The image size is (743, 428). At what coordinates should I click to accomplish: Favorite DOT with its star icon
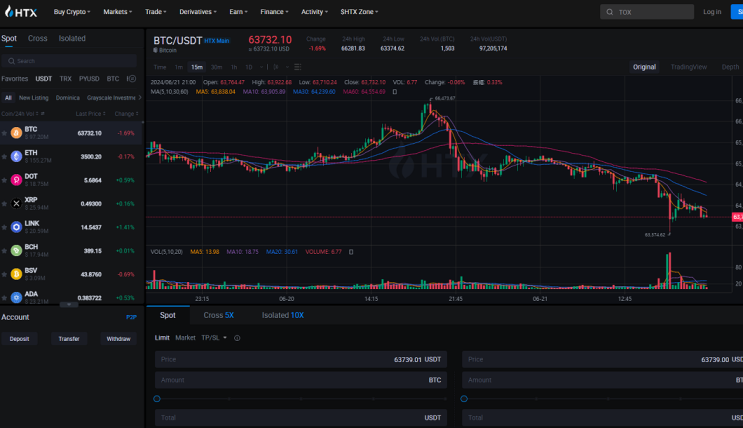[4, 180]
